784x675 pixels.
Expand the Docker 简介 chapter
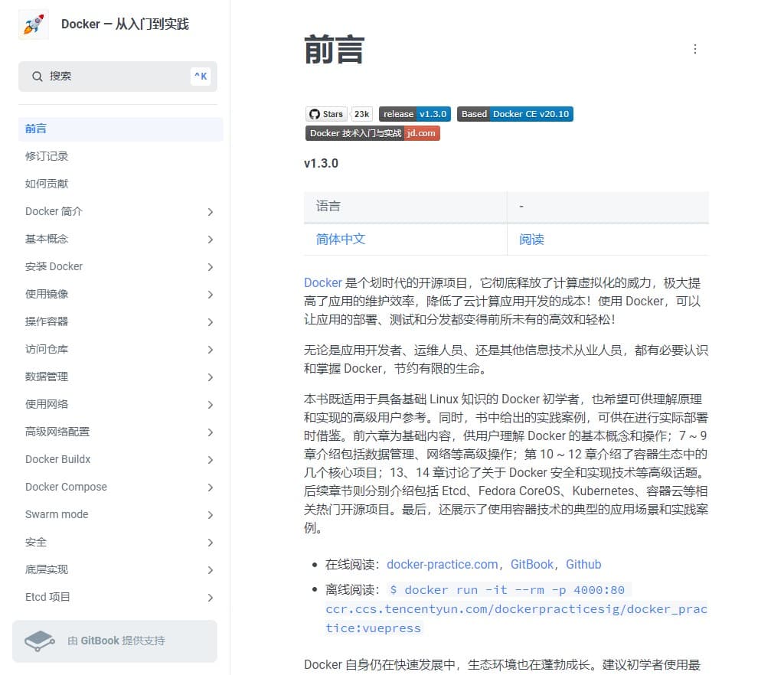[210, 212]
